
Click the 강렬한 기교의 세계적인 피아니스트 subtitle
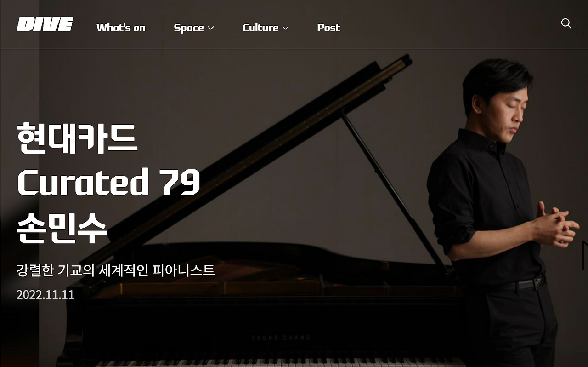pyautogui.click(x=116, y=270)
